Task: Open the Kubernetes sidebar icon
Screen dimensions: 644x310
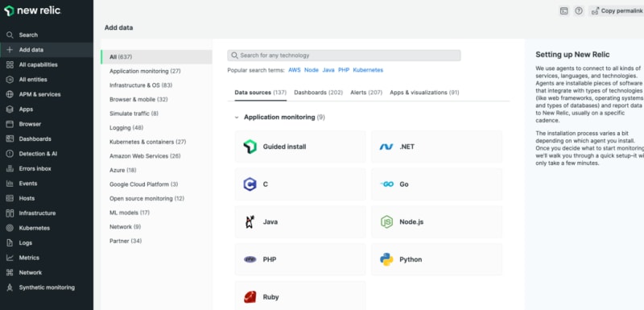Action: [10, 228]
